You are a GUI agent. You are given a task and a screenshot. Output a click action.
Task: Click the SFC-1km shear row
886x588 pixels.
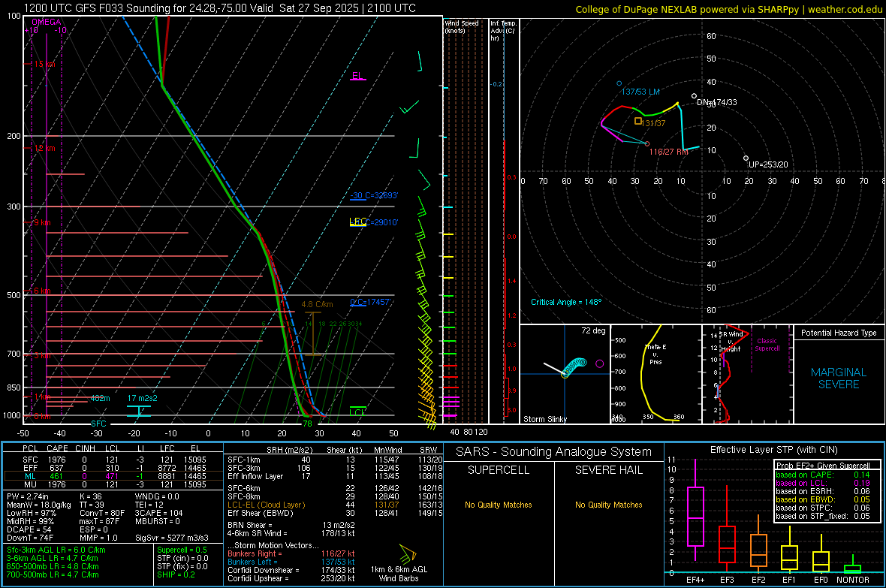pos(335,460)
